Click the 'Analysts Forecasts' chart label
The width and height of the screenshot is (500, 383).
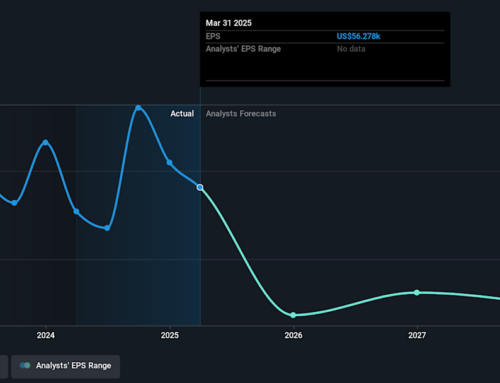[x=241, y=114]
